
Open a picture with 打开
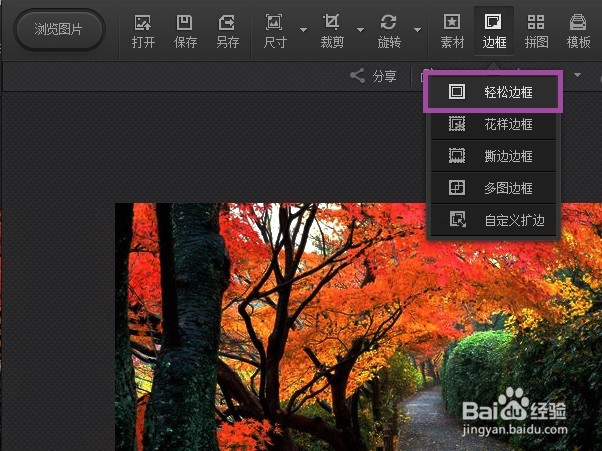pyautogui.click(x=143, y=31)
